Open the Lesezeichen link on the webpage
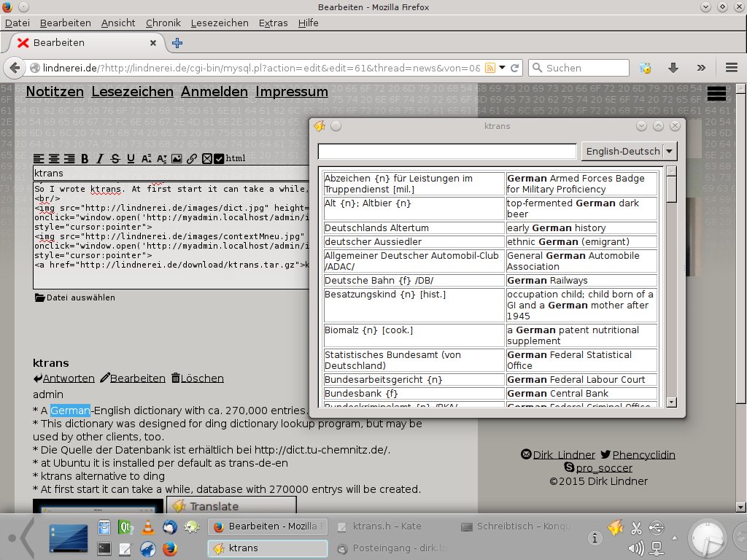The height and width of the screenshot is (560, 747). 133,91
